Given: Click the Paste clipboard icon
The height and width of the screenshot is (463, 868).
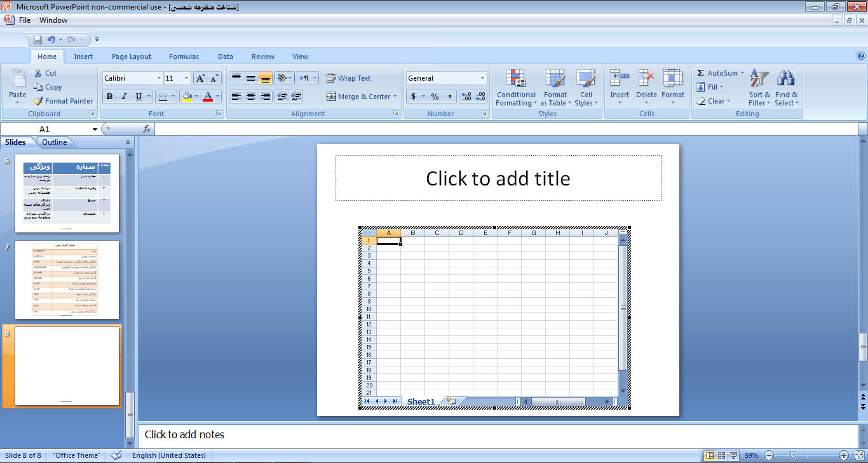Looking at the screenshot, I should [18, 79].
